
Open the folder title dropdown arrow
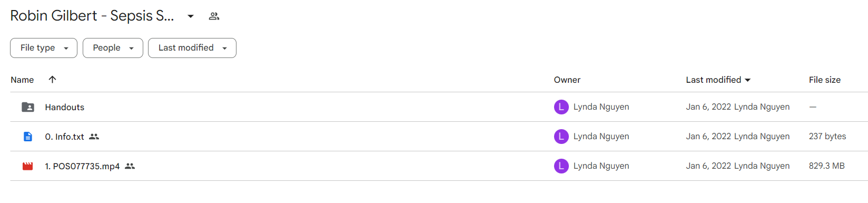(191, 16)
